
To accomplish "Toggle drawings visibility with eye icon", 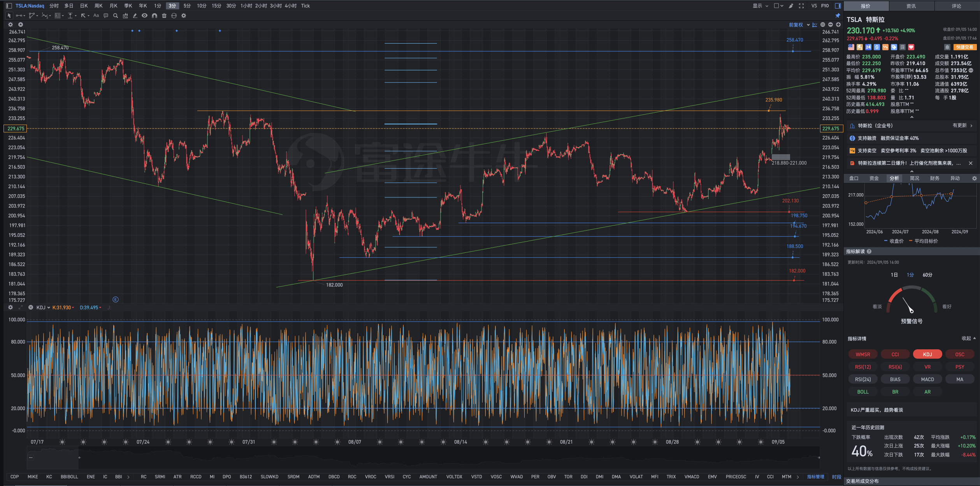I will point(145,16).
